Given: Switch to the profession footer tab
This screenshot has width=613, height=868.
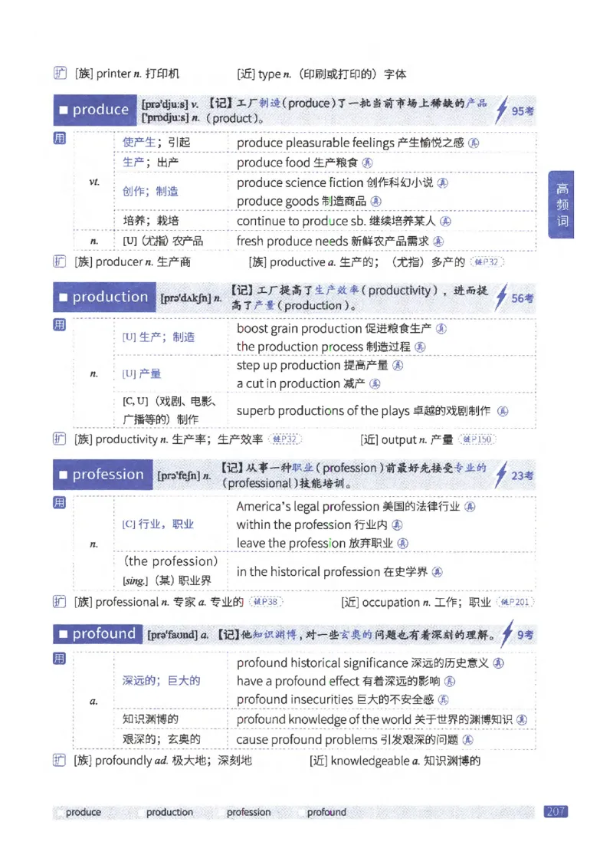Looking at the screenshot, I should point(247,812).
